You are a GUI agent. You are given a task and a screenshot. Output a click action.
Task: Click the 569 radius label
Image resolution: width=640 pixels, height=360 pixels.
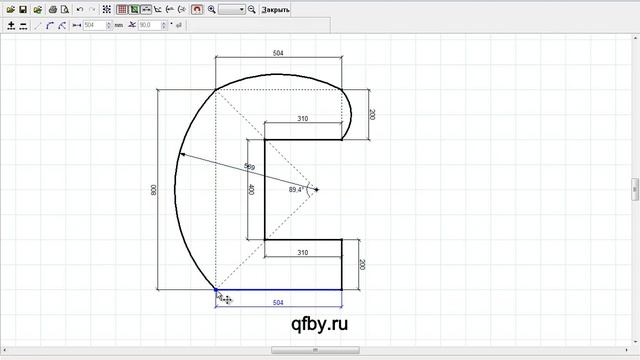point(249,167)
